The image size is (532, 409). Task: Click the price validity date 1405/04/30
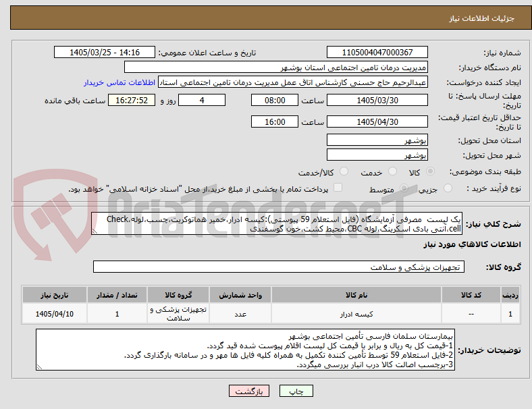[x=377, y=121]
